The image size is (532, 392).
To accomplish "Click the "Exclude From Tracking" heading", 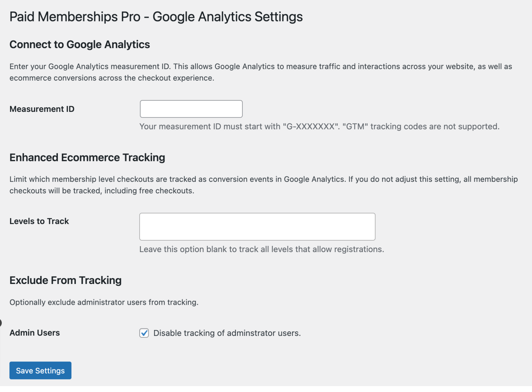I will pyautogui.click(x=65, y=280).
